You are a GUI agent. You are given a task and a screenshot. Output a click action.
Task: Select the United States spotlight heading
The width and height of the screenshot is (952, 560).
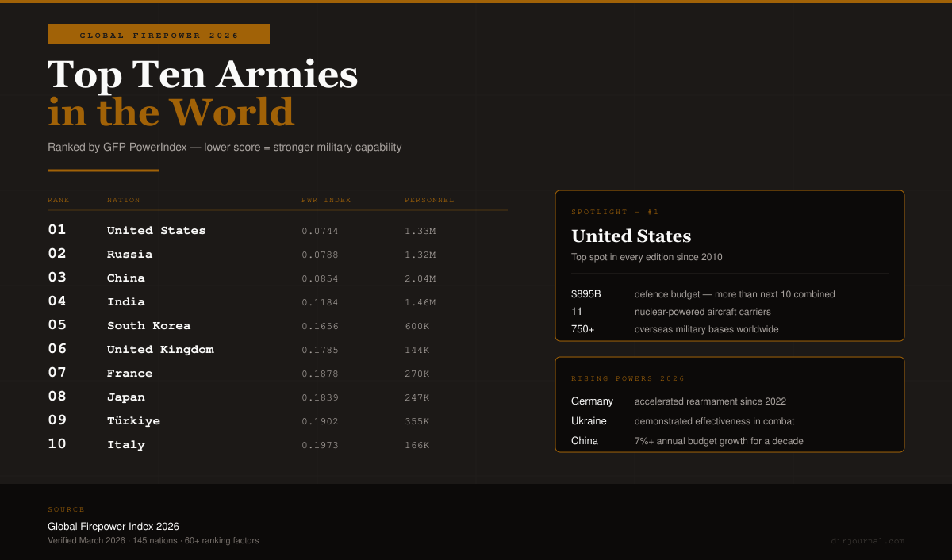[631, 236]
